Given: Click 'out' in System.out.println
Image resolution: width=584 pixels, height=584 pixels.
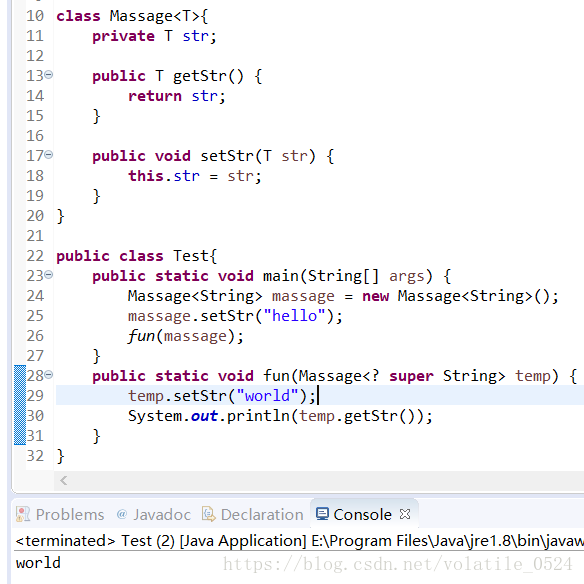Looking at the screenshot, I should tap(204, 416).
